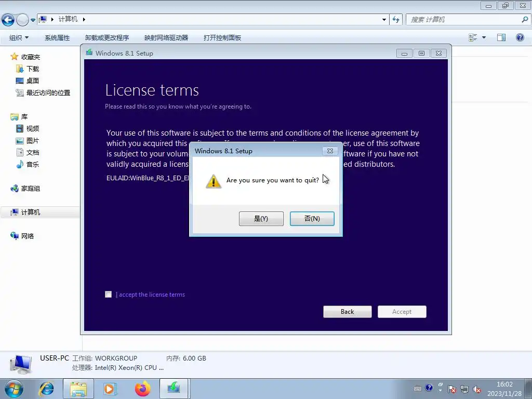
Task: Click the muted volume tray icon
Action: click(477, 389)
